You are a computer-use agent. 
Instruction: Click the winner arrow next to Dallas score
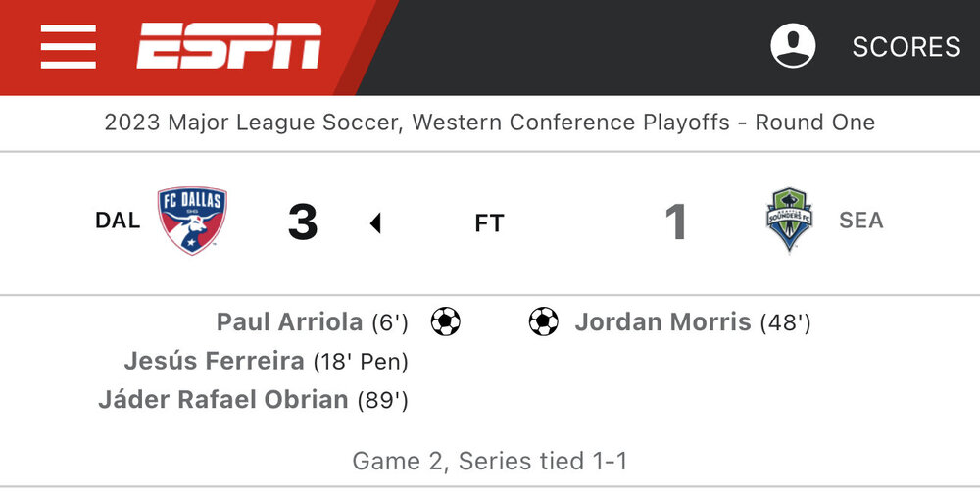374,223
